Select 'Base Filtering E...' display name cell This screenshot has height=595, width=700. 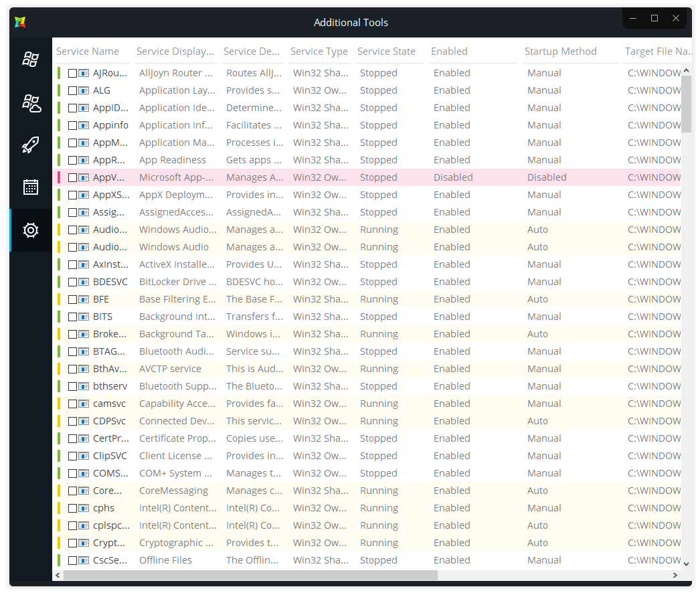tap(177, 300)
